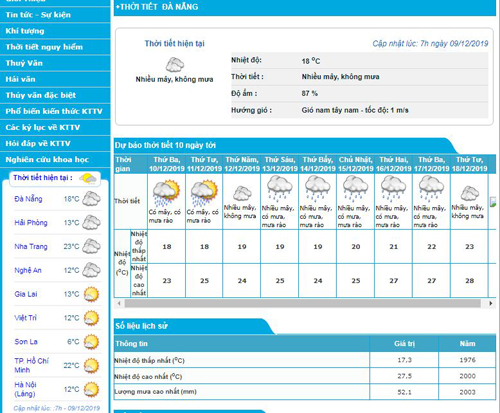Click the cloud icon next to Đà Nẵng
Image resolution: width=500 pixels, height=413 pixels.
click(91, 199)
